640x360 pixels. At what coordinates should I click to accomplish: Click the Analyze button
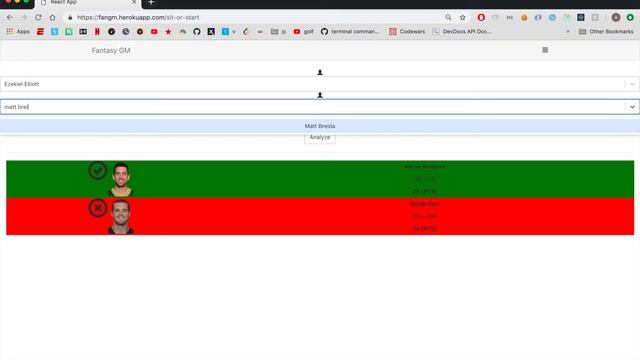320,138
